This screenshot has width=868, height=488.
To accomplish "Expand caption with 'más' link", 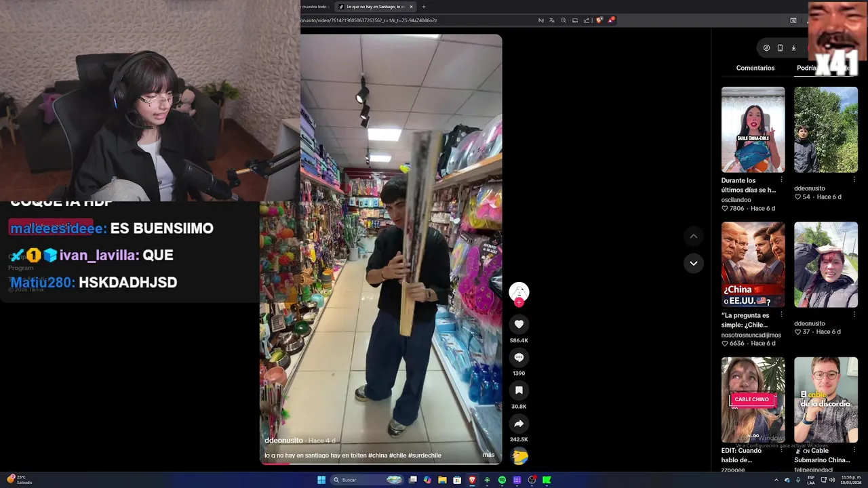I will [488, 455].
